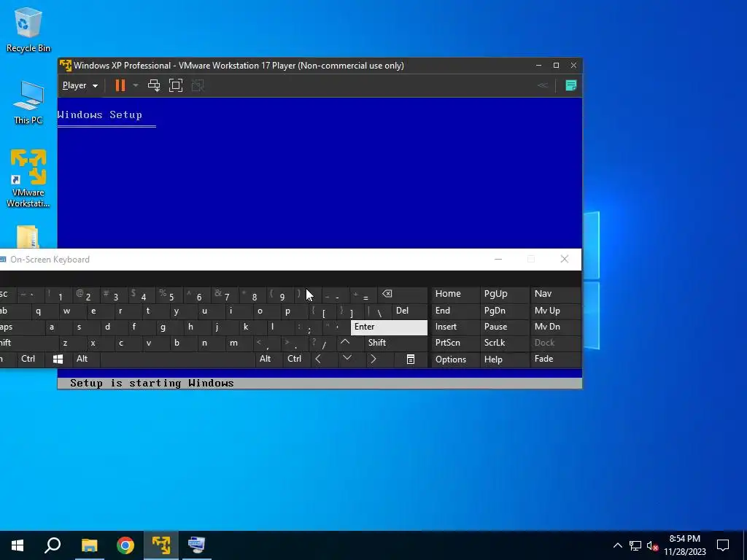
Task: Click the Insert key on On-Screen Keyboard
Action: (455, 327)
